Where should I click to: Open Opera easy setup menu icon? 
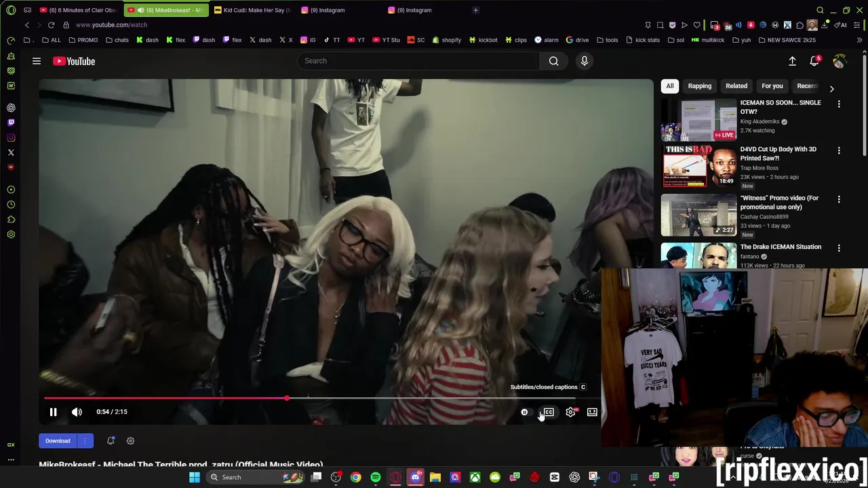click(x=857, y=25)
